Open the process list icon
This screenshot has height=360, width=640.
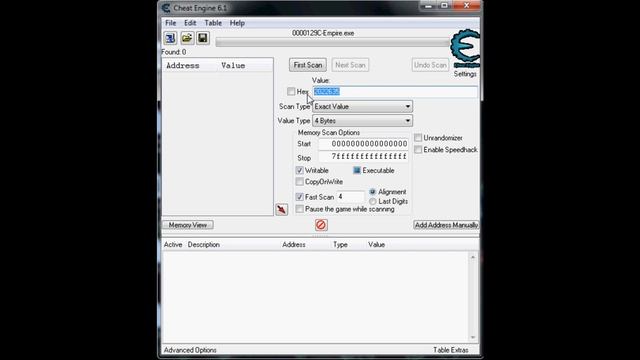[x=170, y=38]
